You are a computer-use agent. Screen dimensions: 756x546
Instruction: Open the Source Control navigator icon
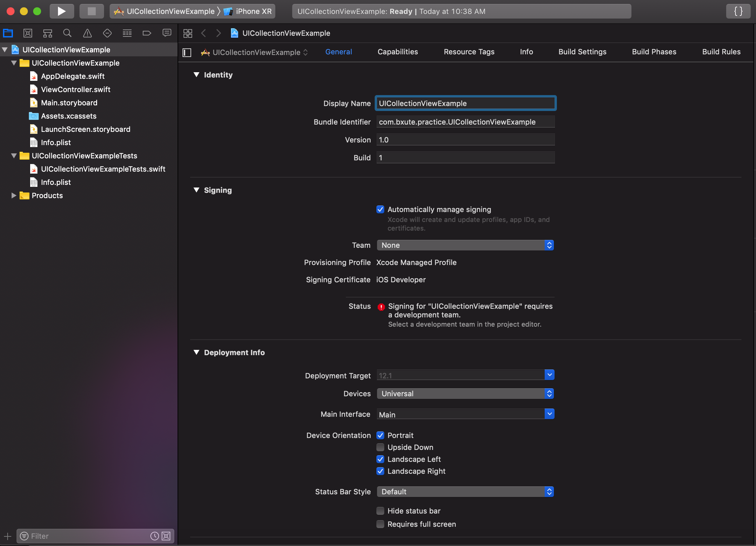pos(28,33)
